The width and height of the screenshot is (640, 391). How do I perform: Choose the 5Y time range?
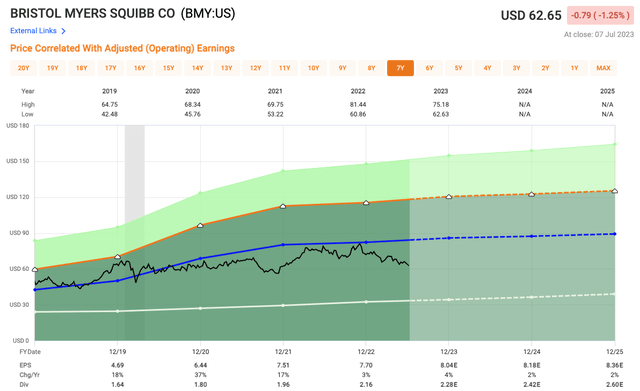pos(458,68)
